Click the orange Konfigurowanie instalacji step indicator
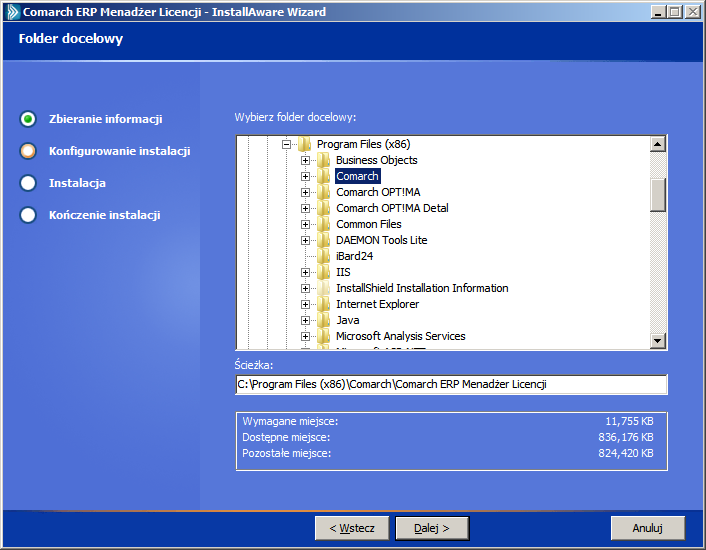Screen dimensions: 706x550 click(x=28, y=151)
